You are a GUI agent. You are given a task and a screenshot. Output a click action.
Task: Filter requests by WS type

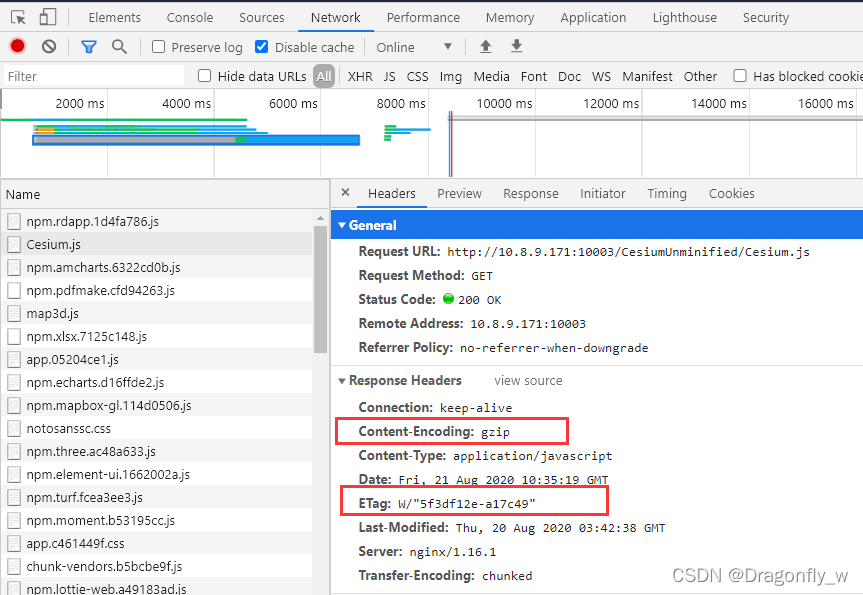pyautogui.click(x=602, y=77)
